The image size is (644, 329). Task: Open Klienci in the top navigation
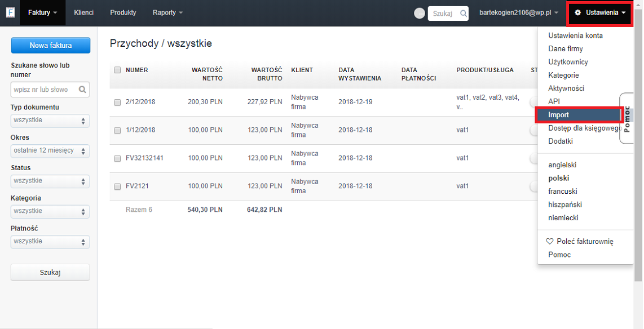tap(83, 13)
